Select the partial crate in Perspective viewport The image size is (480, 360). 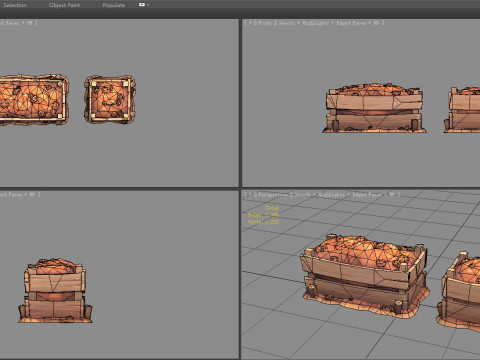pos(459,292)
